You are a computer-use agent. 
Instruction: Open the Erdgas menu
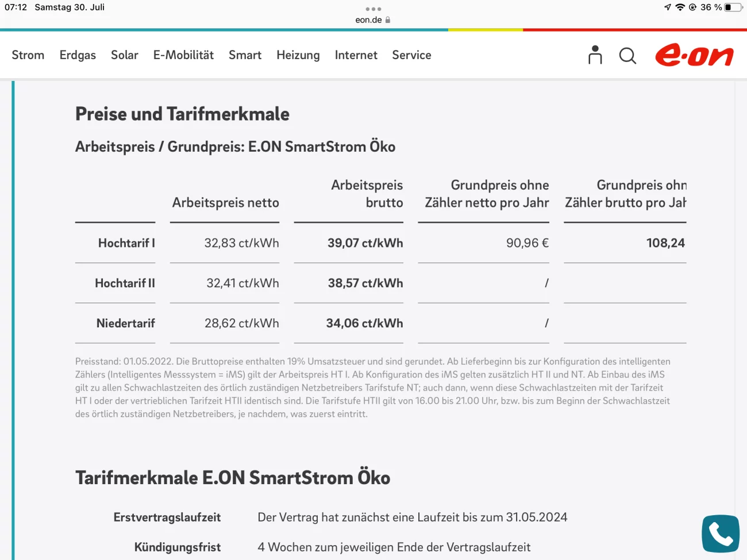78,55
